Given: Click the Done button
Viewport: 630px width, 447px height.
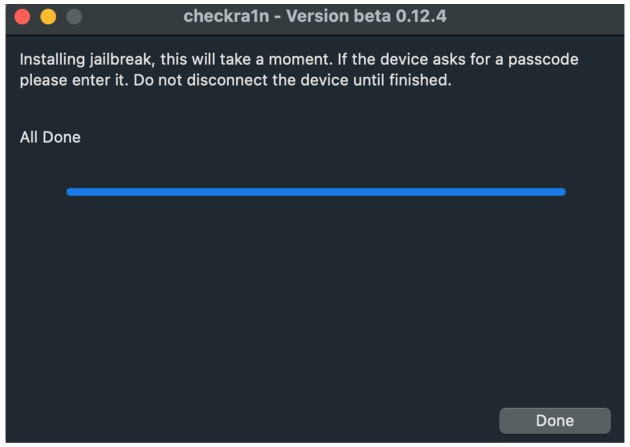Looking at the screenshot, I should [554, 421].
